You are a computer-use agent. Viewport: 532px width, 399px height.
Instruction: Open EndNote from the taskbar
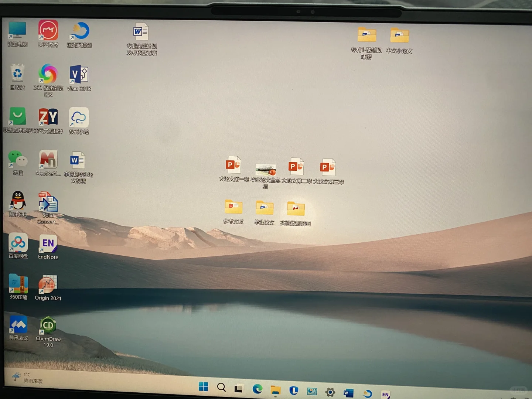385,394
